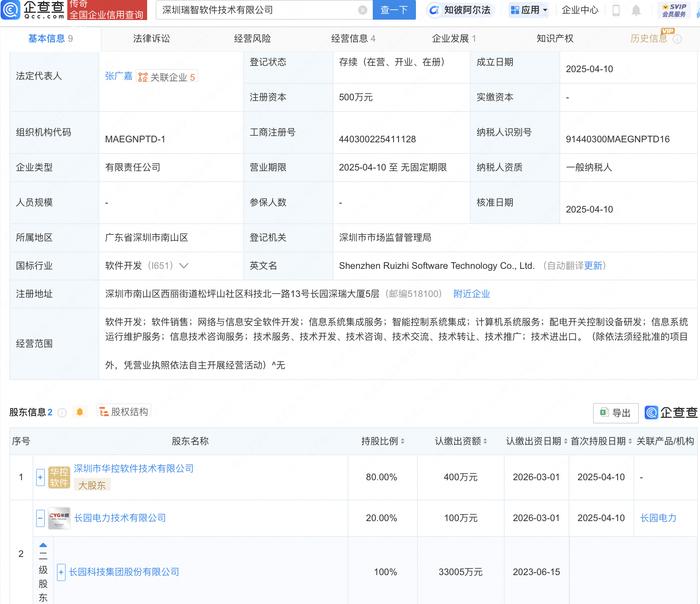Screen dimensions: 700x604
Task: Select registered capital 500万元
Action: click(x=355, y=97)
